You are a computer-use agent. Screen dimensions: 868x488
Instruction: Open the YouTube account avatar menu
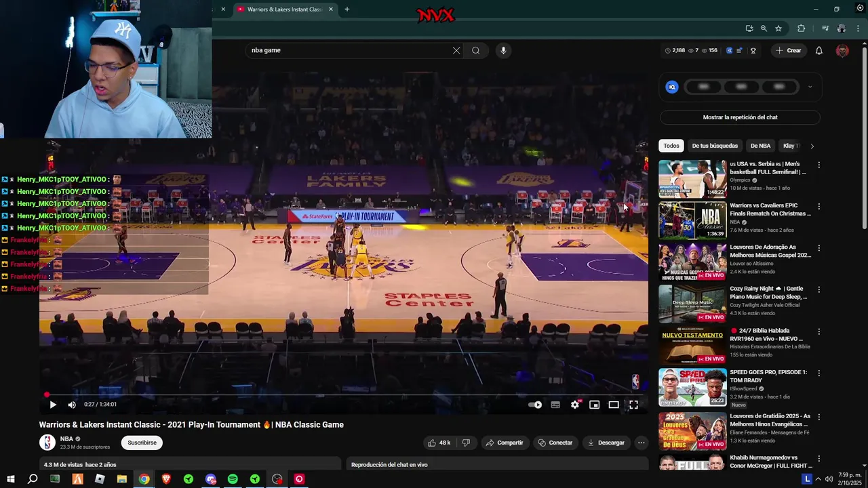[842, 50]
